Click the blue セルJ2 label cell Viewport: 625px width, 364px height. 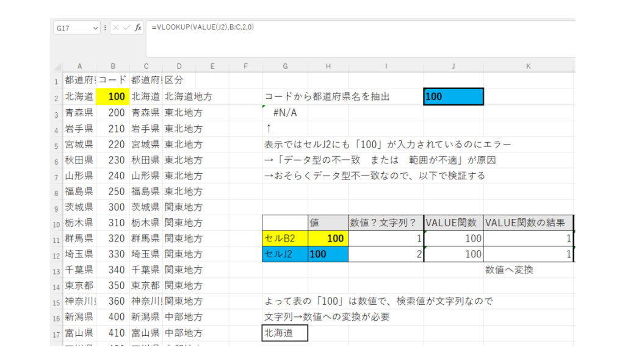coord(285,254)
